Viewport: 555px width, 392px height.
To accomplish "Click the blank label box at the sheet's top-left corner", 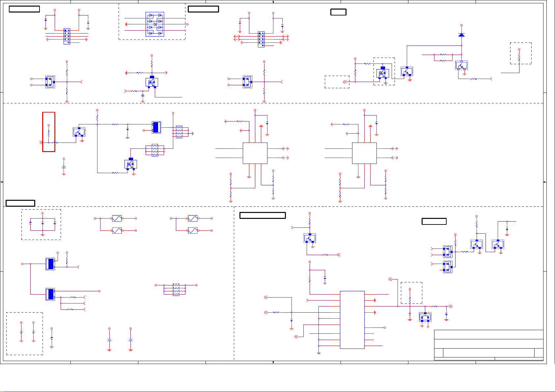I will pyautogui.click(x=24, y=9).
